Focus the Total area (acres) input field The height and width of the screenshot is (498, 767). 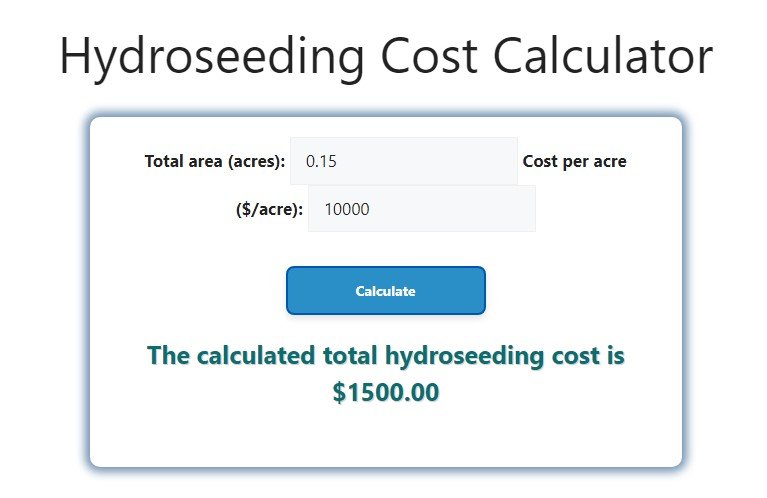403,161
